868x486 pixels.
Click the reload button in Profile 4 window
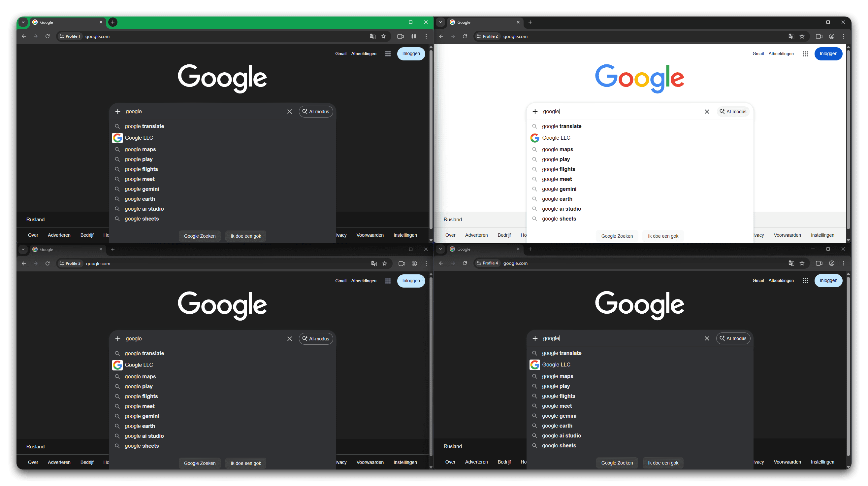465,263
